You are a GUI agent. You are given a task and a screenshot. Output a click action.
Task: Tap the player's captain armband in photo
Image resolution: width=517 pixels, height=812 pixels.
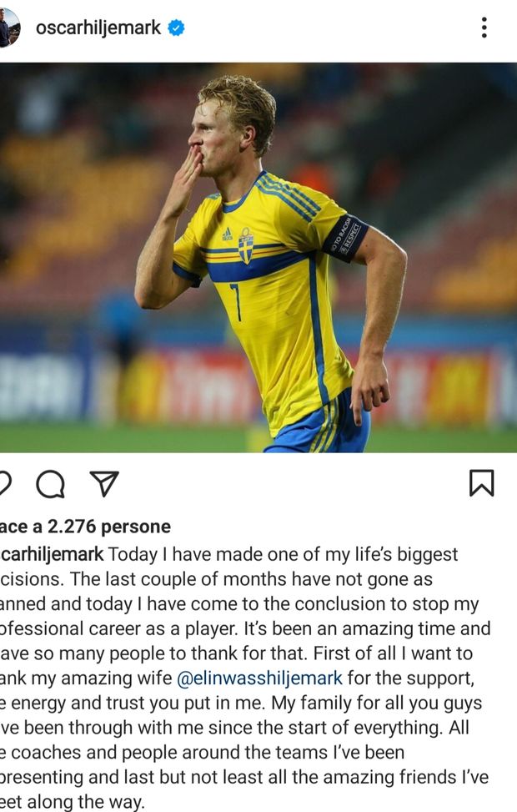[x=344, y=237]
